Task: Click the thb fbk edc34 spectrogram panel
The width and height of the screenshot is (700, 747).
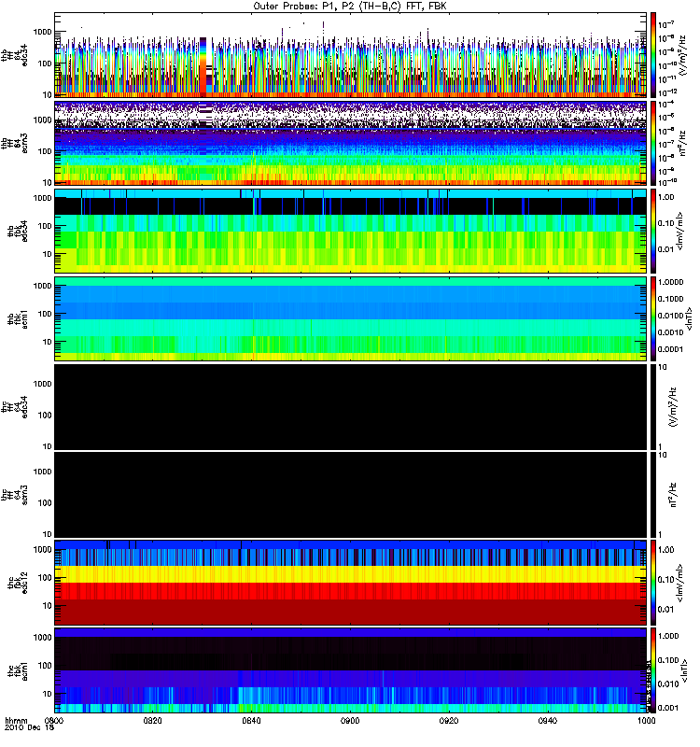Action: pos(351,231)
